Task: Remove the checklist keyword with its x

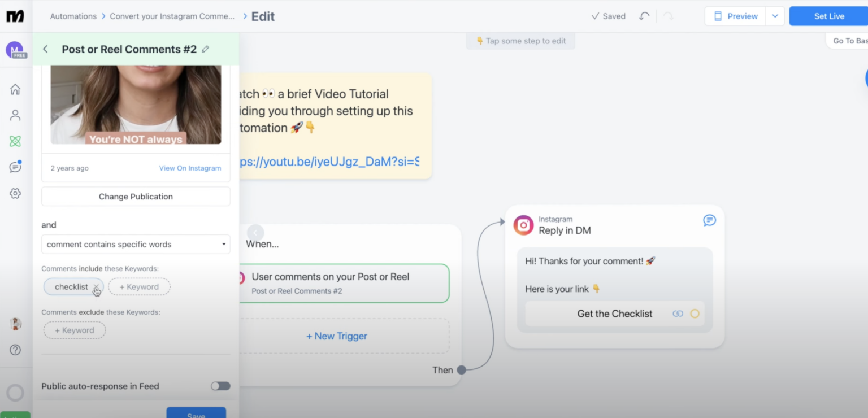Action: [96, 288]
